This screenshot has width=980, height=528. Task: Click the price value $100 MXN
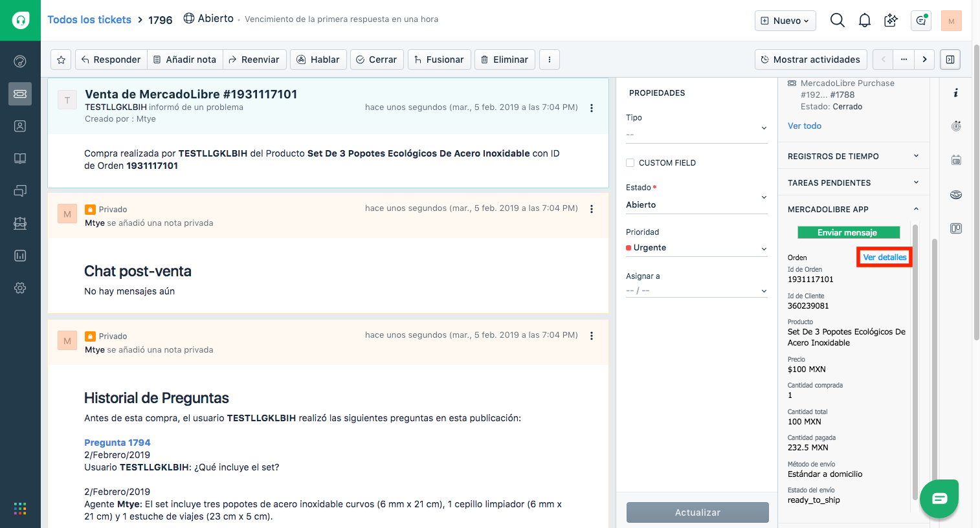(807, 369)
